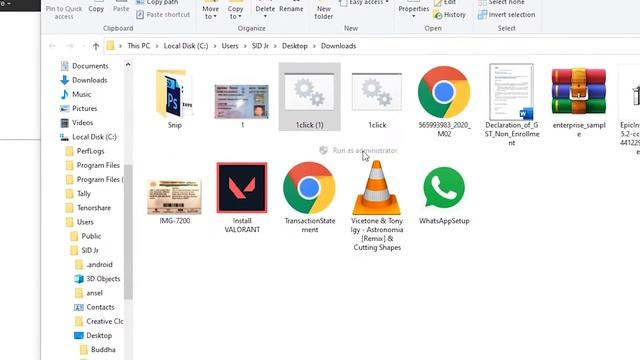Viewport: 640px width, 360px height.
Task: Select Local Disk (C:) in the sidebar tree
Action: click(x=88, y=137)
